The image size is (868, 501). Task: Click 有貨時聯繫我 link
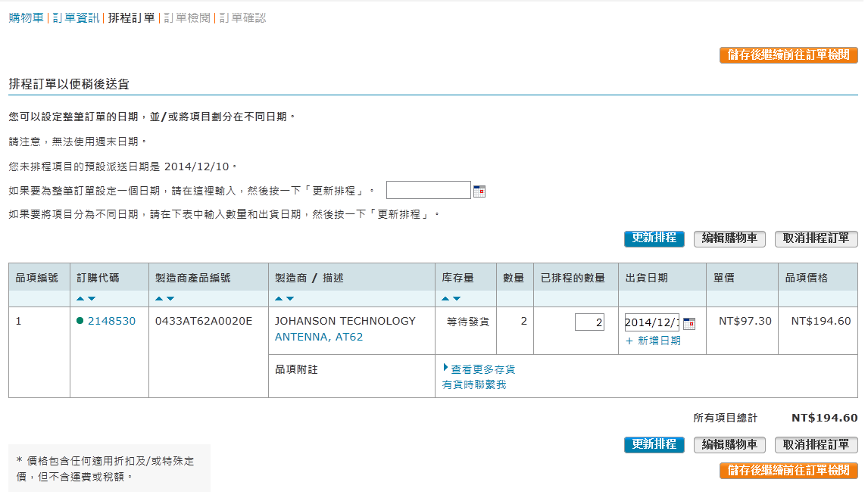click(474, 385)
